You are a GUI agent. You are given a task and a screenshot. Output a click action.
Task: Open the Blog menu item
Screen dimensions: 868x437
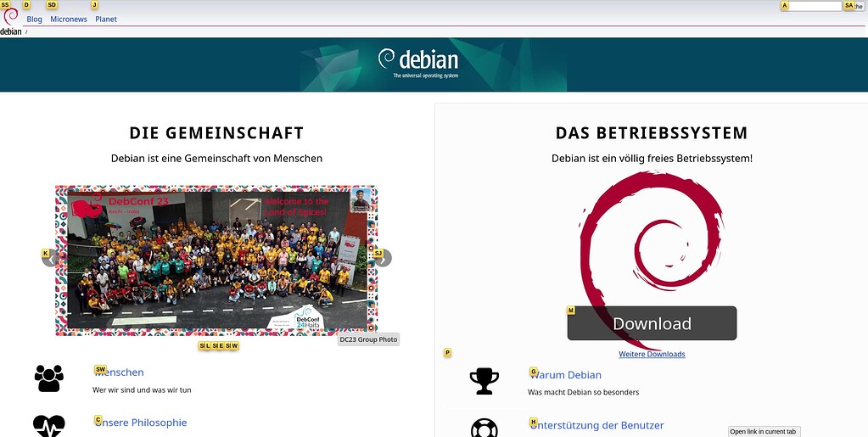point(34,19)
